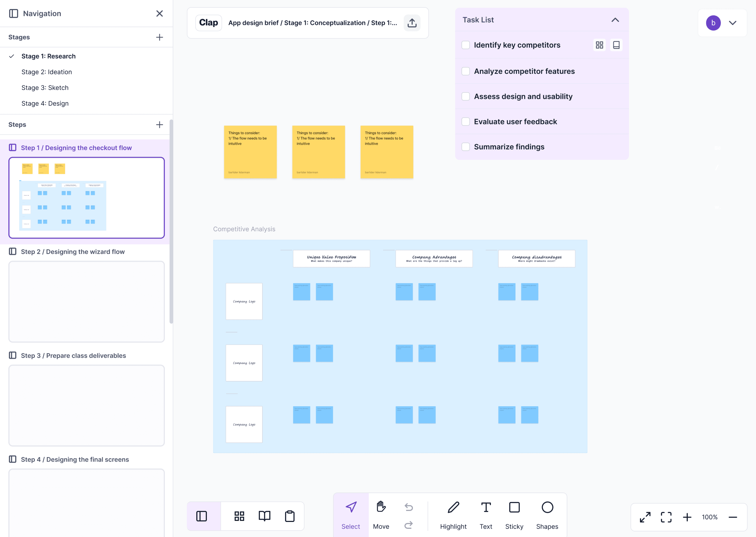
Task: Open Stage 4: Design
Action: 45,103
